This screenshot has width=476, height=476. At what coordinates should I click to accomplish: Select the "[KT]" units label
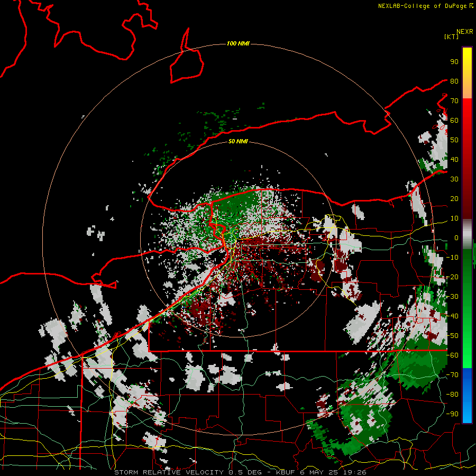point(451,36)
